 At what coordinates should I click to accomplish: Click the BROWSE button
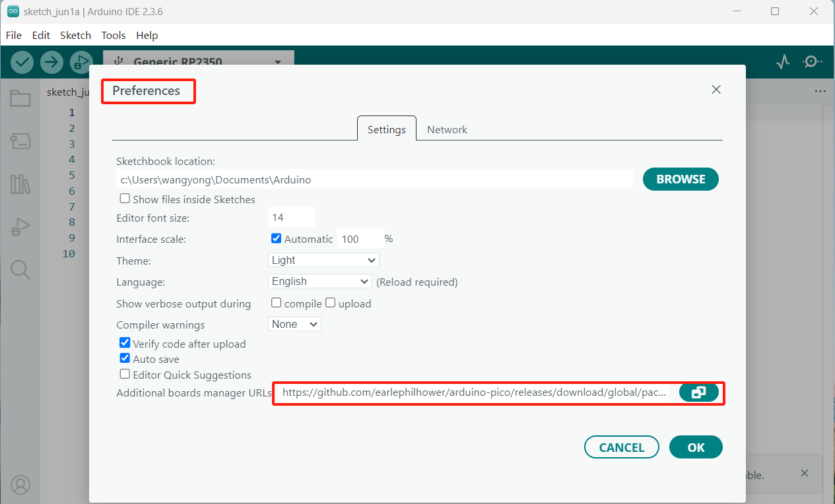coord(681,179)
